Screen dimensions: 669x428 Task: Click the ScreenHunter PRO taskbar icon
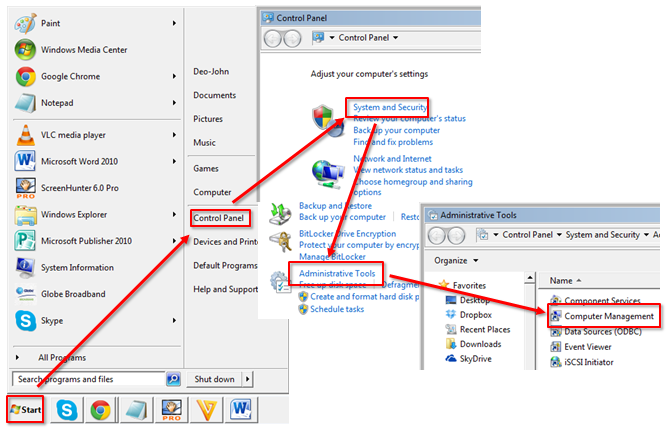172,410
